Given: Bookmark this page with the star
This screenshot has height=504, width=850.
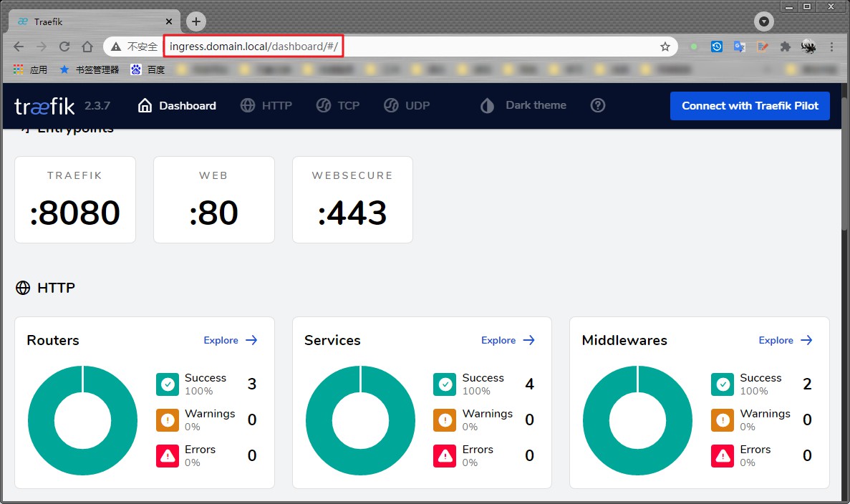Looking at the screenshot, I should coord(665,47).
